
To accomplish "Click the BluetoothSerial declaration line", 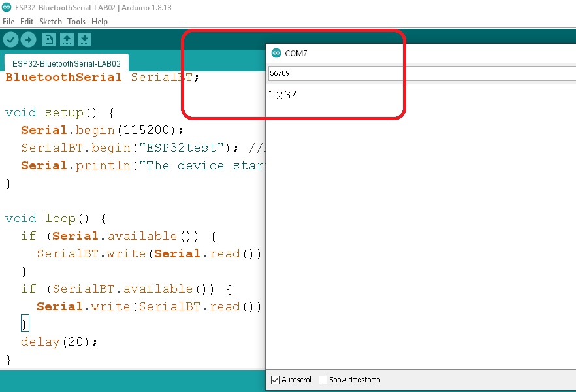I will tap(103, 77).
